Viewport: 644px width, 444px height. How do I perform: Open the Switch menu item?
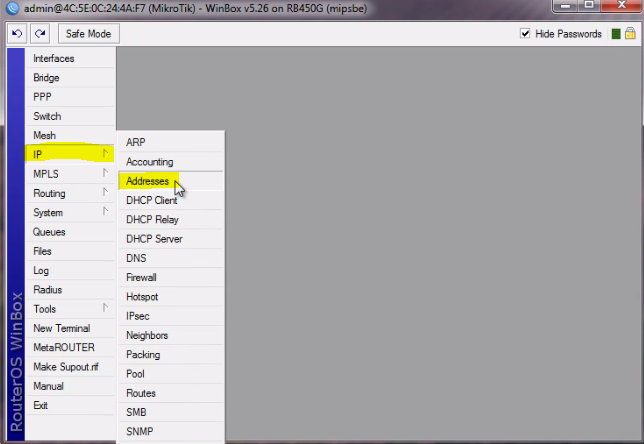click(70, 116)
